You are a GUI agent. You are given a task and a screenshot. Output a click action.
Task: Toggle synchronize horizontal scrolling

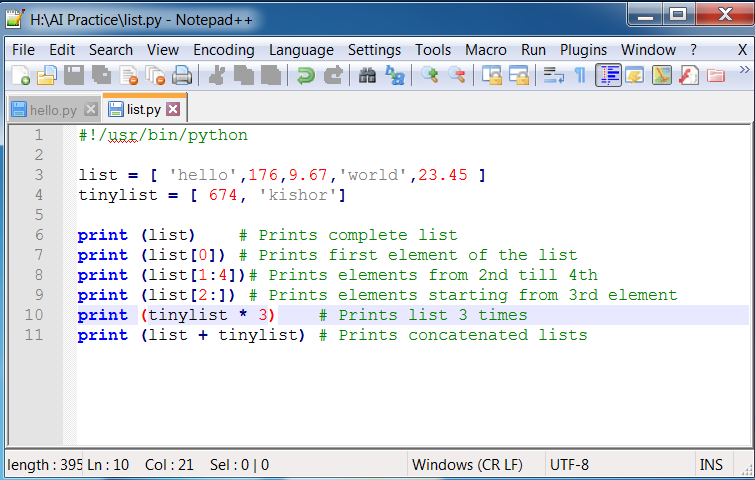click(x=519, y=76)
